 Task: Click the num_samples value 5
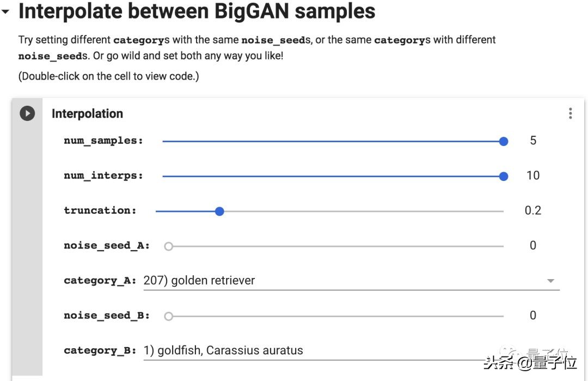coord(533,141)
